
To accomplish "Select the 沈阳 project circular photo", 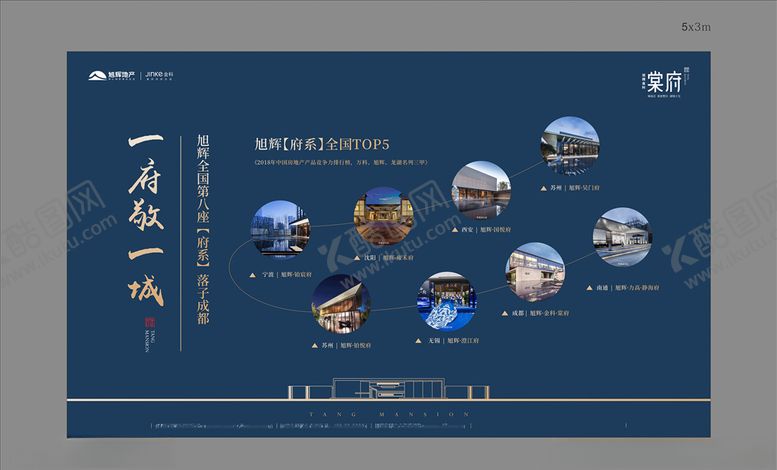I will 384,216.
